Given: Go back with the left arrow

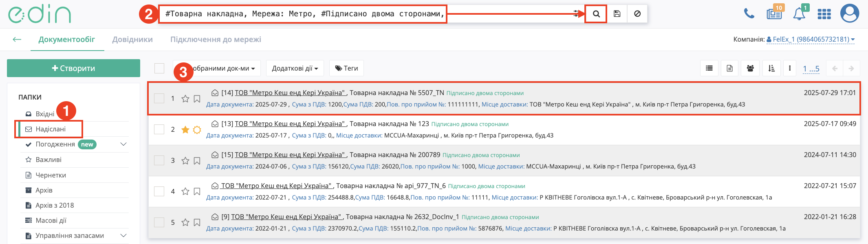Looking at the screenshot, I should [17, 40].
